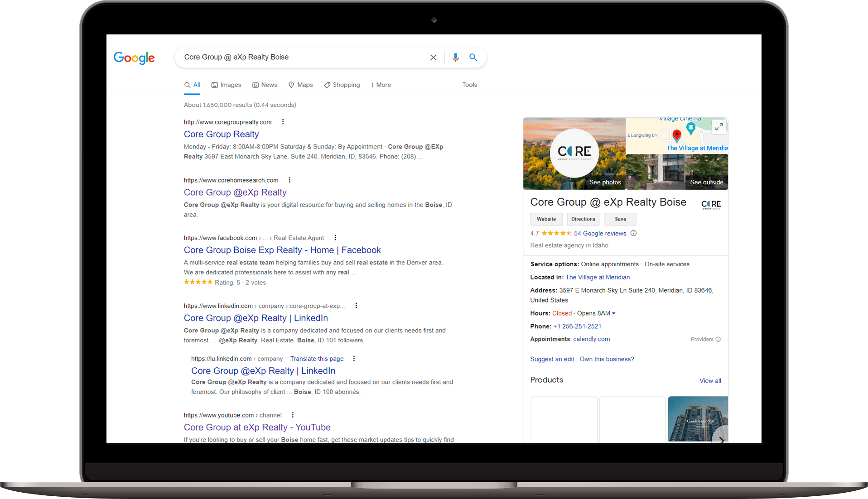Click Own this business? link
The width and height of the screenshot is (868, 499).
click(607, 359)
